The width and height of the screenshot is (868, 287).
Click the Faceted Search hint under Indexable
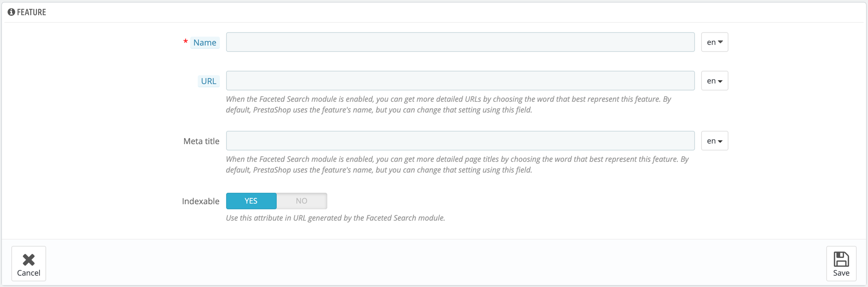[x=335, y=218]
